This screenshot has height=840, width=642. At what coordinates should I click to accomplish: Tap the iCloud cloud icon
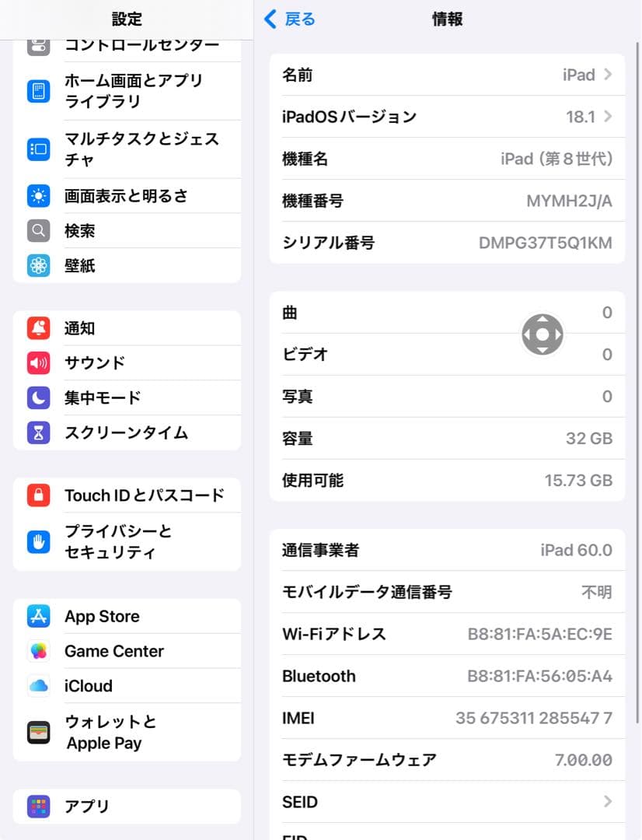point(39,686)
